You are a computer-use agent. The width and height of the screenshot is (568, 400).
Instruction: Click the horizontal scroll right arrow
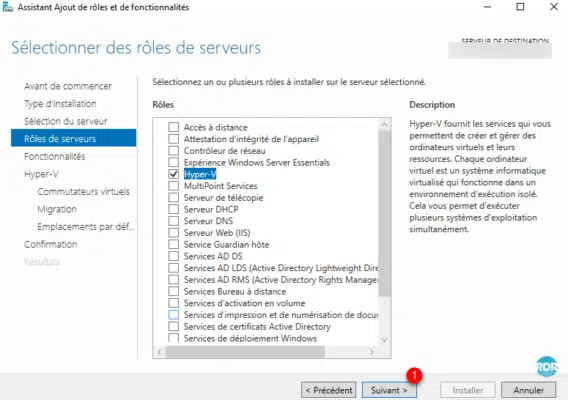click(x=372, y=352)
